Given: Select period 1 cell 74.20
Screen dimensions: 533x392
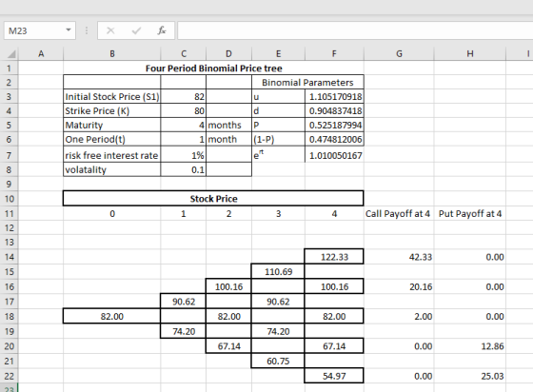Looking at the screenshot, I should click(184, 331).
